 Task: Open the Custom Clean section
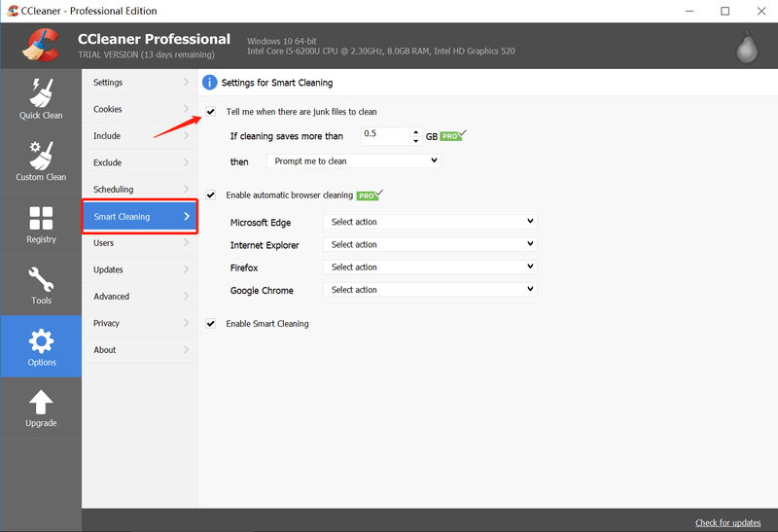tap(41, 162)
